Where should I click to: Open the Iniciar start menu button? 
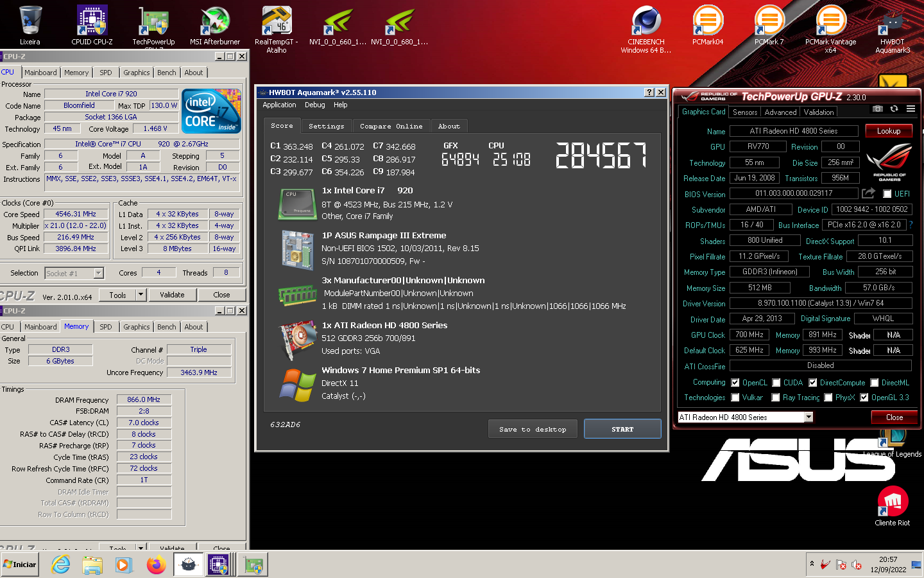click(x=21, y=565)
